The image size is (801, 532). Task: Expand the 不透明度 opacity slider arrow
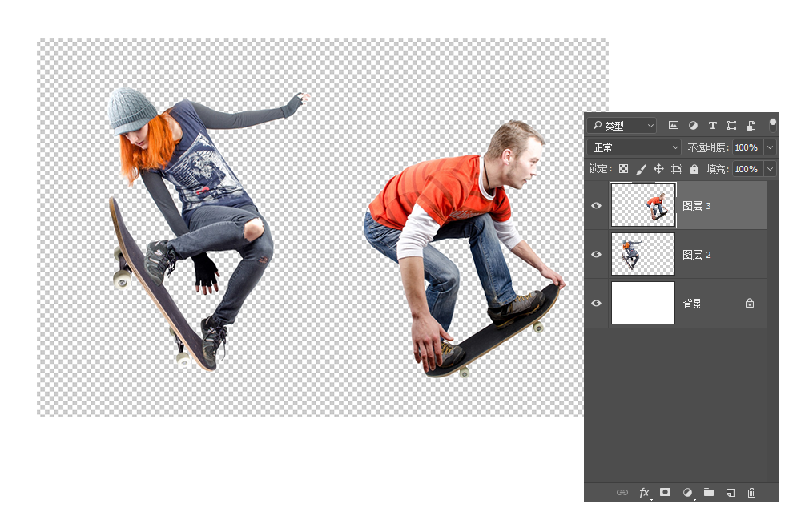(x=770, y=147)
